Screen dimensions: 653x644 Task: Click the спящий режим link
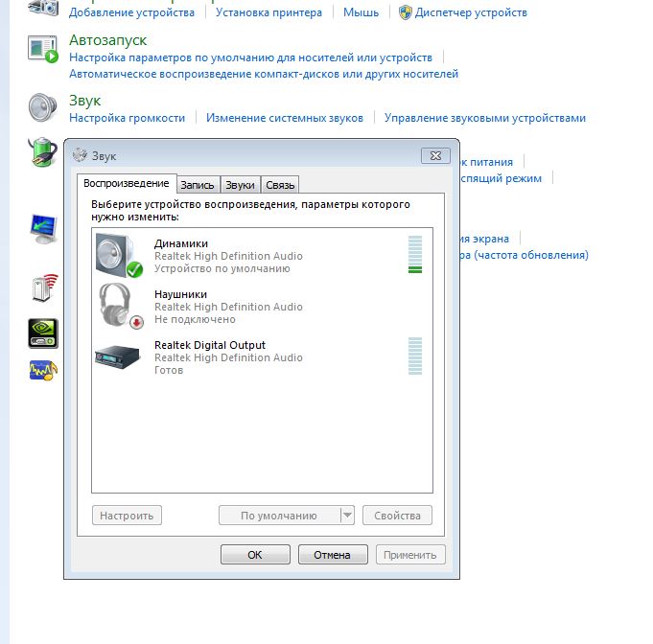501,178
